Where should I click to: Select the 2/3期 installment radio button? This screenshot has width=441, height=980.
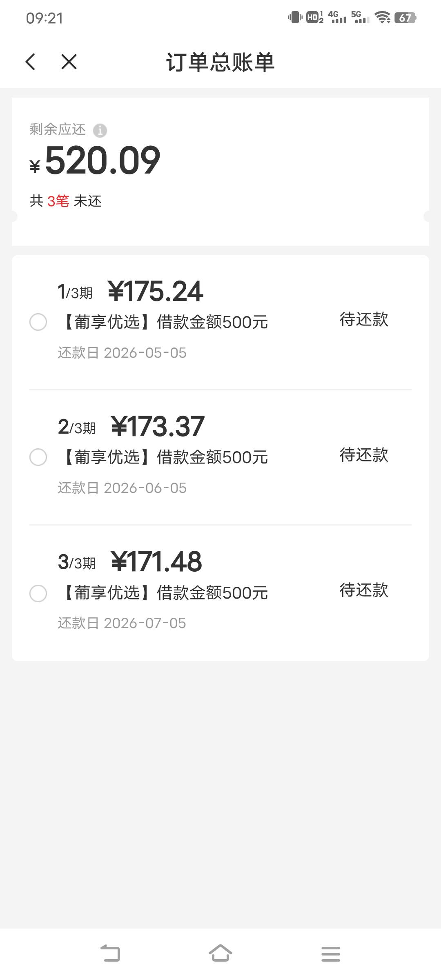tap(38, 457)
